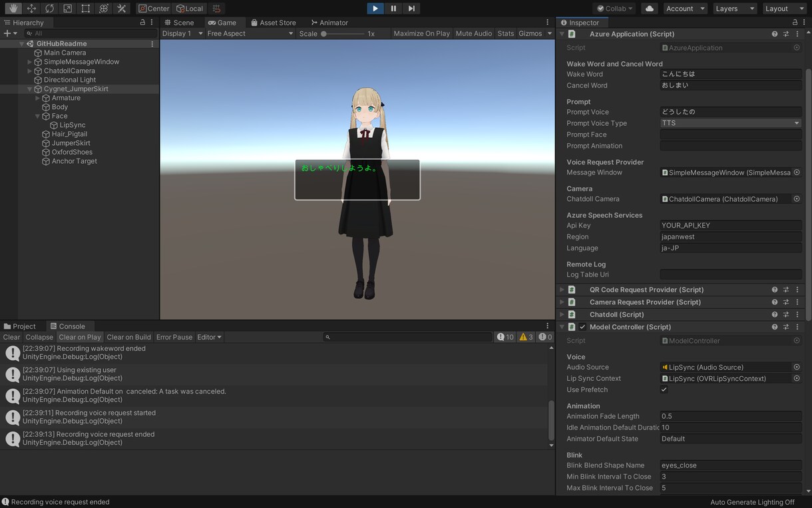The width and height of the screenshot is (812, 508).
Task: Expand the Chatdoll script component
Action: coord(562,314)
